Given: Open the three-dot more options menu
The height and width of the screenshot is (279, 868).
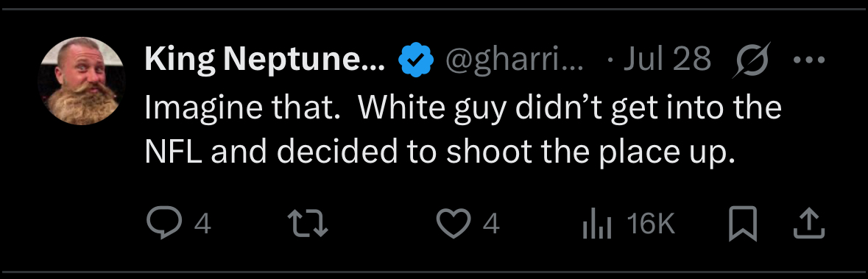Looking at the screenshot, I should click(809, 59).
